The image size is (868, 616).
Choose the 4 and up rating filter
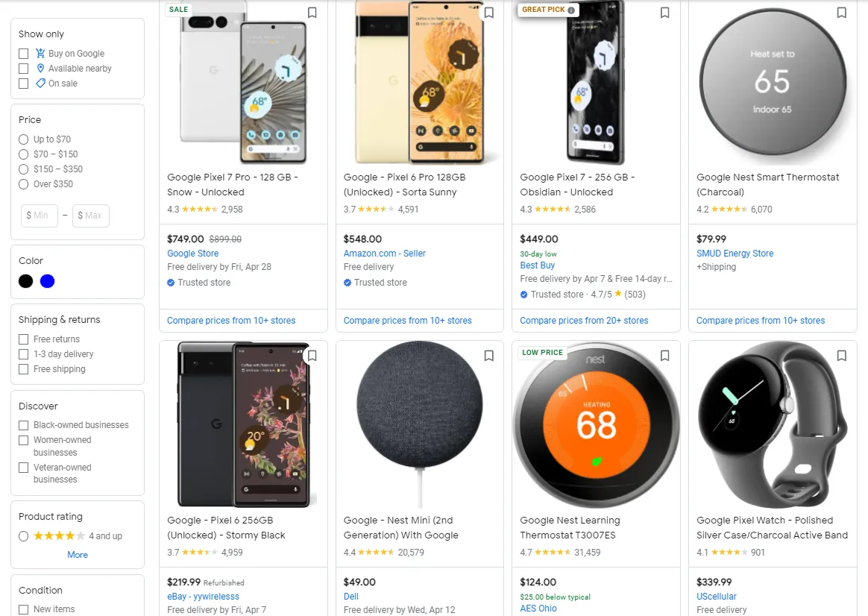[23, 536]
